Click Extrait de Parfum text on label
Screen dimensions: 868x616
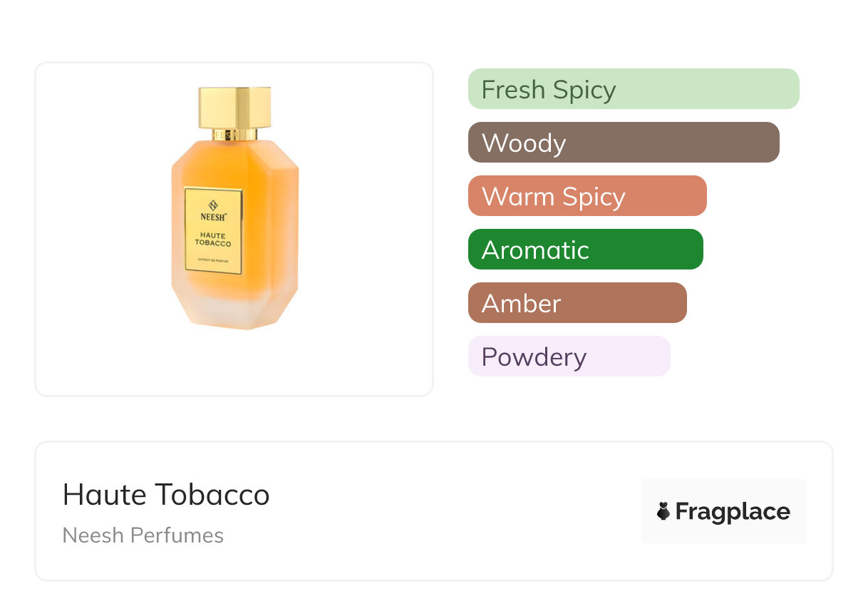(213, 262)
